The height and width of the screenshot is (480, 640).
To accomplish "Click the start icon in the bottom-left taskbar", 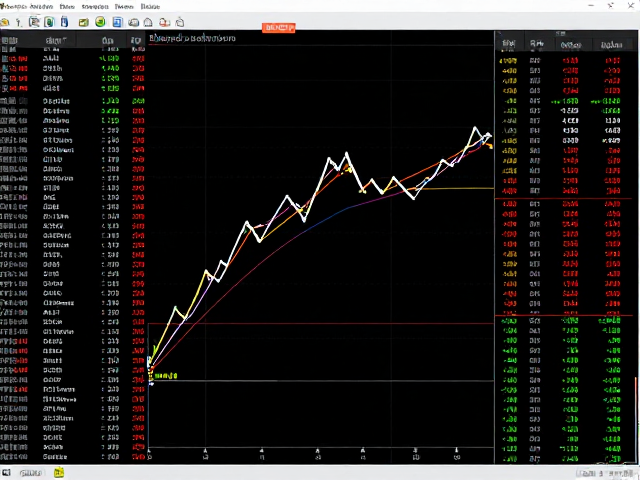I will coord(7,473).
